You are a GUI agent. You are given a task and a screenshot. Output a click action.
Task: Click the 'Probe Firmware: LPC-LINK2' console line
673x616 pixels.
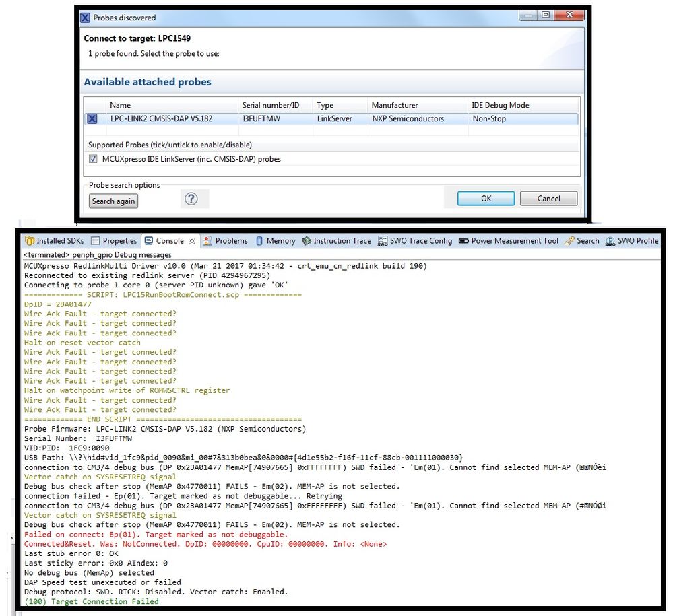point(165,429)
